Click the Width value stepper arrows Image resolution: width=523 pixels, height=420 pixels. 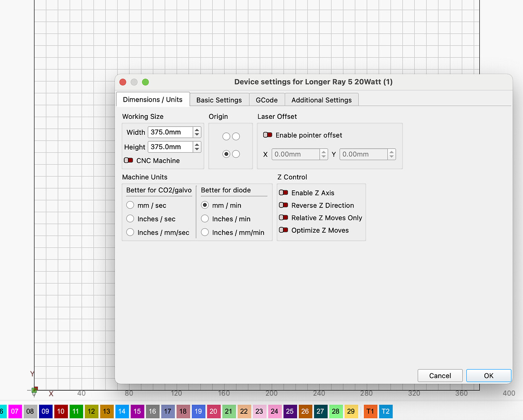click(x=197, y=132)
